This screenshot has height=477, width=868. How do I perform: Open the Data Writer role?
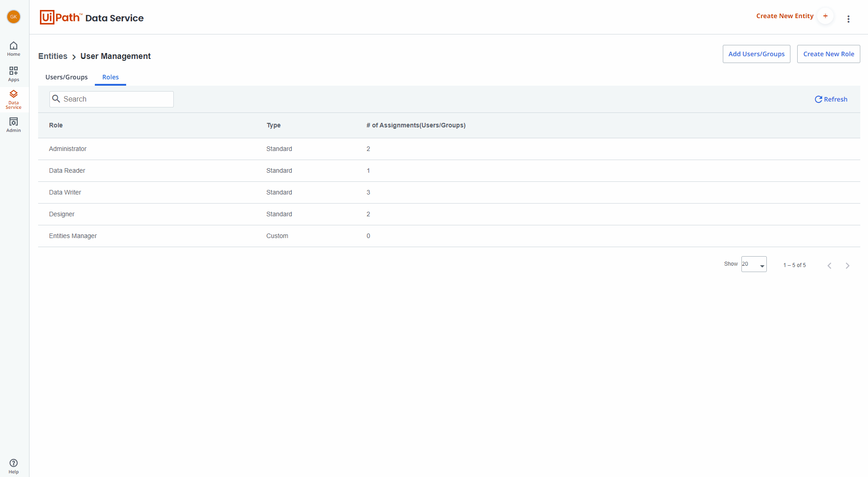449,192
